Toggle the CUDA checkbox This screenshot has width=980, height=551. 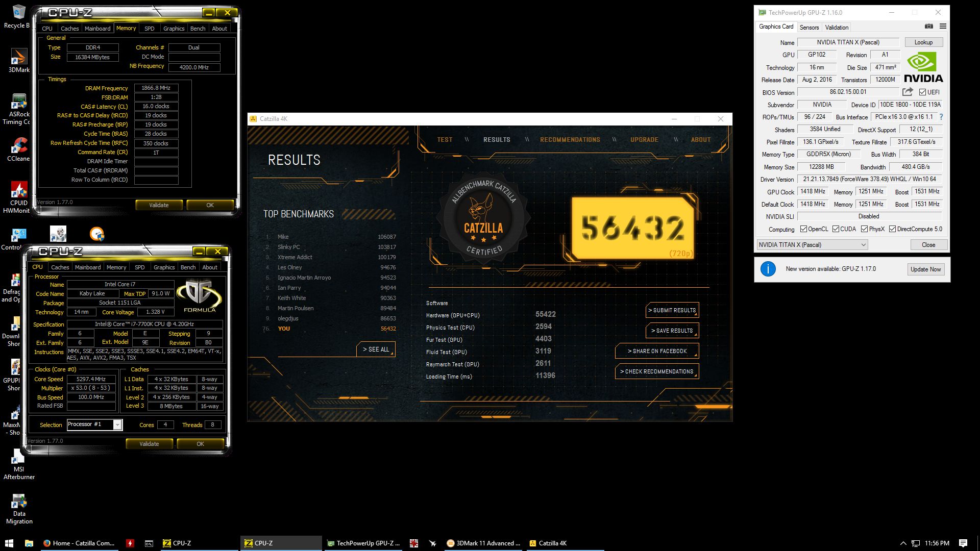pyautogui.click(x=836, y=229)
